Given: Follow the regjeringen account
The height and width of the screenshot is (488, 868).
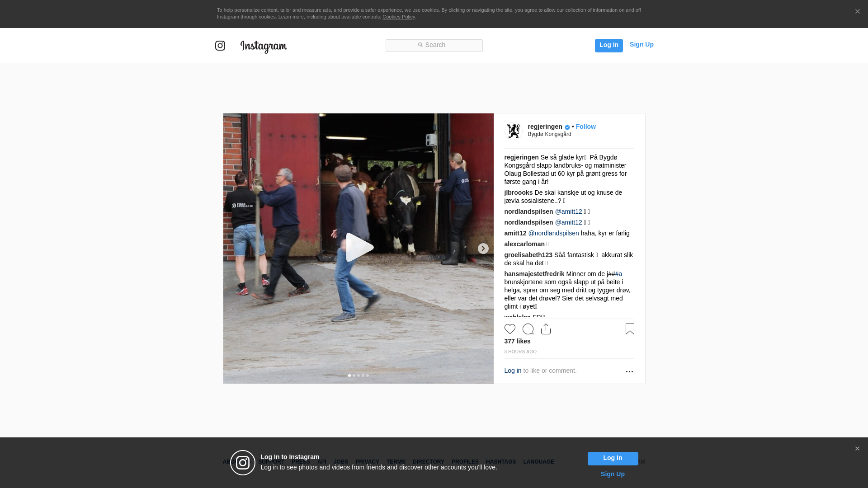Looking at the screenshot, I should click(585, 127).
